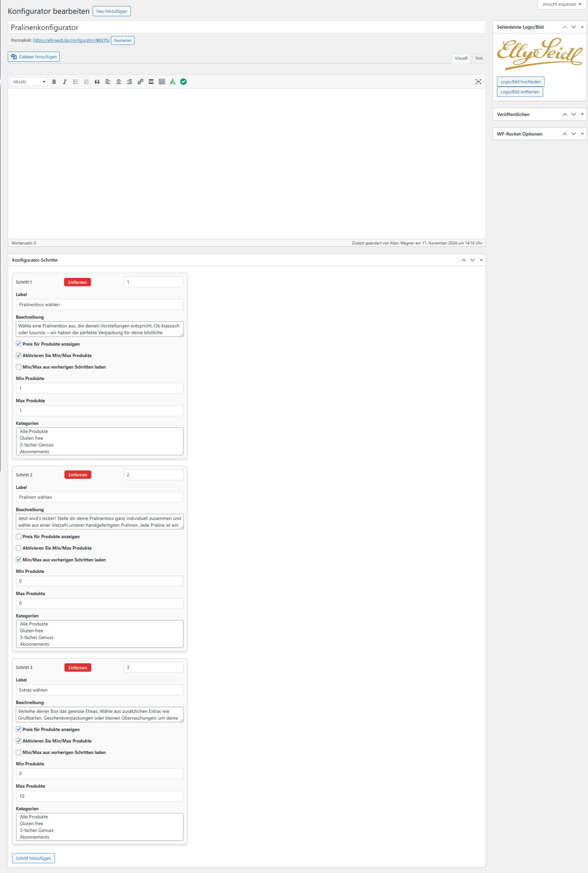Click Max Produkte field in Schritt 3
588x873 pixels.
[x=100, y=796]
